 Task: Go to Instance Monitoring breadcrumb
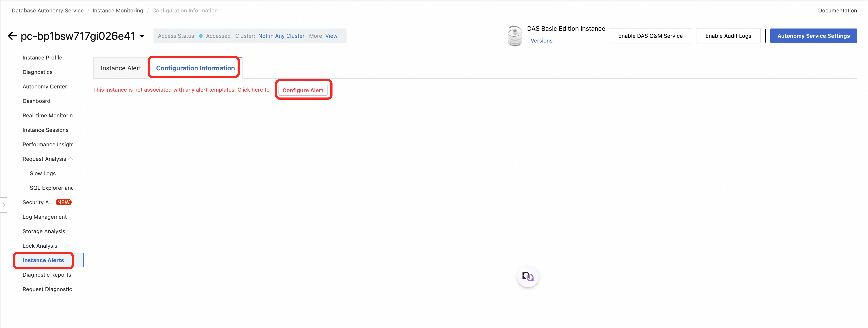click(118, 10)
